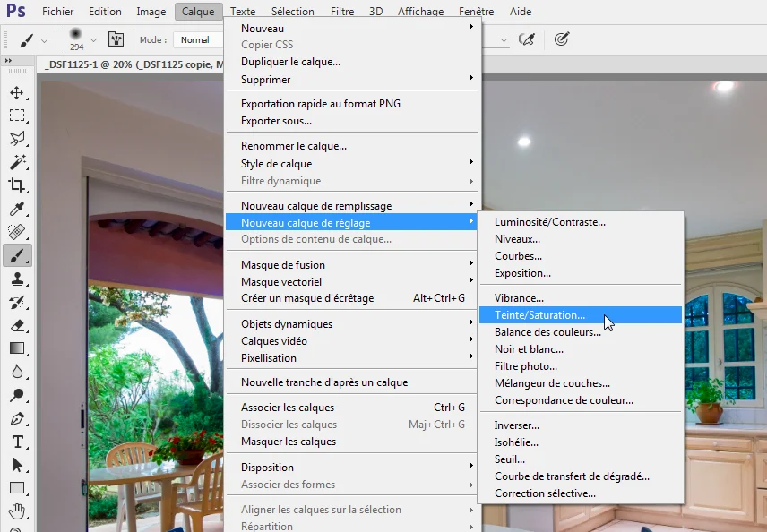Screen dimensions: 767x532
Task: Expand the Supprimer submenu
Action: click(352, 79)
